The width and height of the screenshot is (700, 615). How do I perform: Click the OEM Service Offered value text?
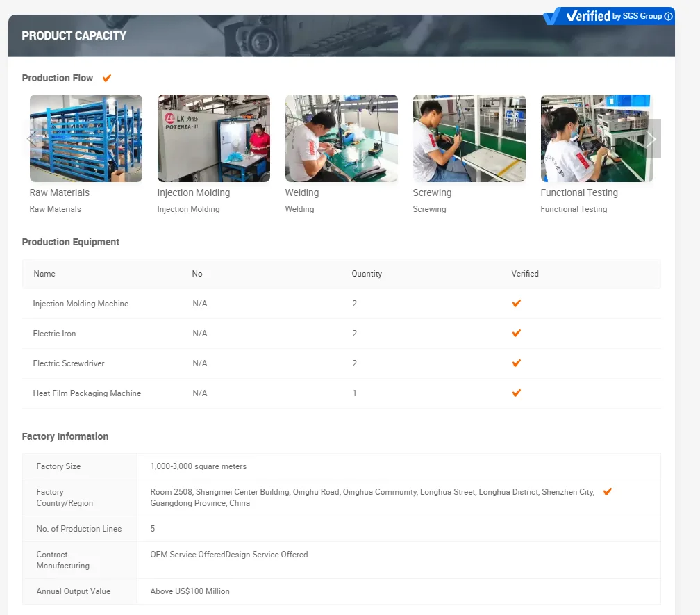[229, 555]
